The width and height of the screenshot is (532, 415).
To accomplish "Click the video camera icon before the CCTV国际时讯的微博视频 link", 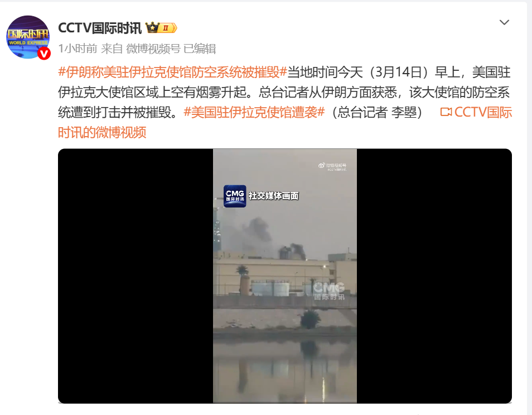I will [446, 112].
